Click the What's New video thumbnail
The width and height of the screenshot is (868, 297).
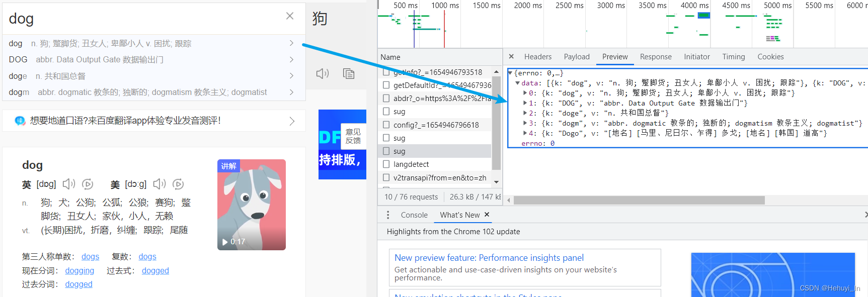pos(773,275)
